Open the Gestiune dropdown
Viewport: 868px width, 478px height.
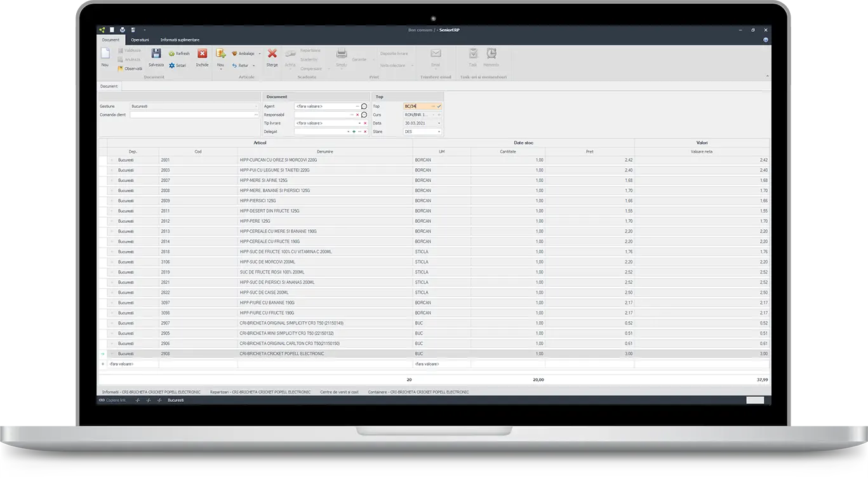[256, 106]
